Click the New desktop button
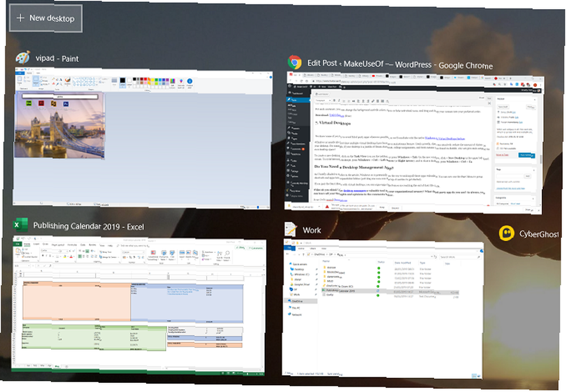This screenshot has height=392, width=566. pos(45,18)
